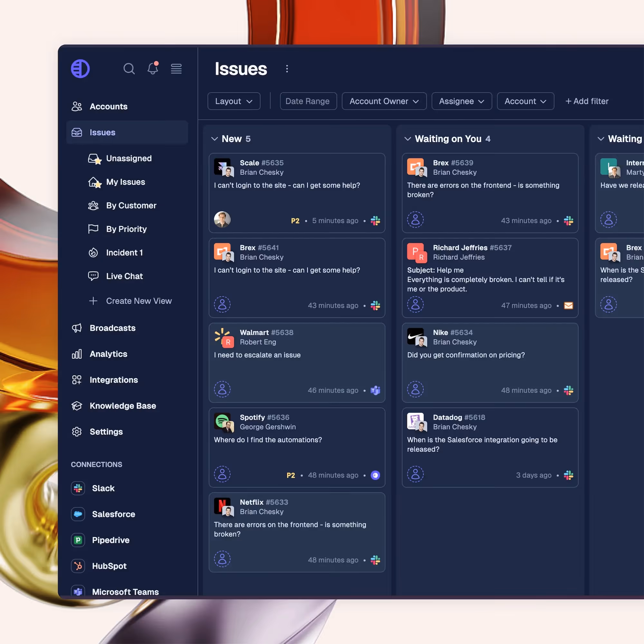Open Slack connection in sidebar
644x644 pixels.
click(93, 488)
